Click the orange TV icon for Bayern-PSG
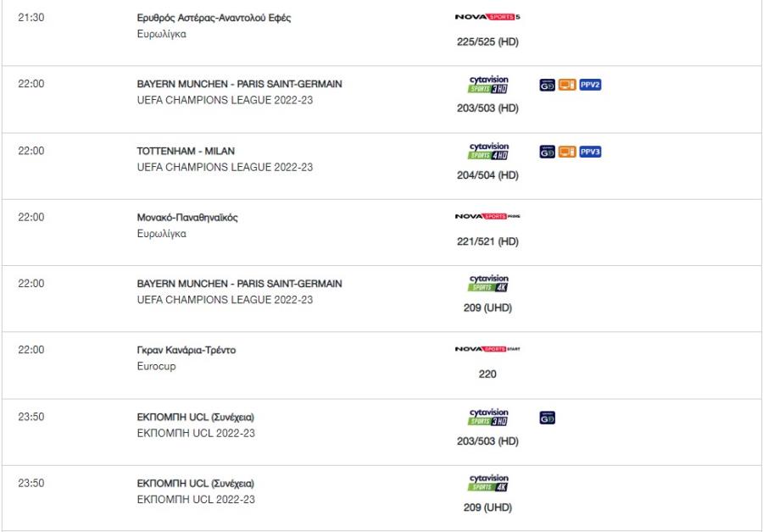 pos(567,85)
